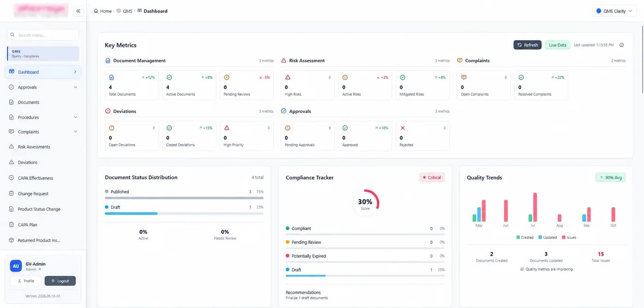Click the CAPA Plan clipboard icon
This screenshot has height=308, width=644.
tap(11, 225)
